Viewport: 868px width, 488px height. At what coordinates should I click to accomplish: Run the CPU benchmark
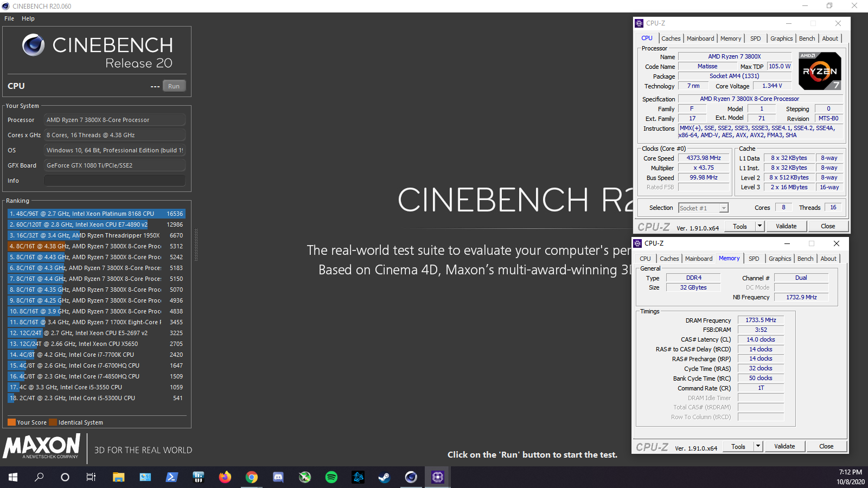174,86
